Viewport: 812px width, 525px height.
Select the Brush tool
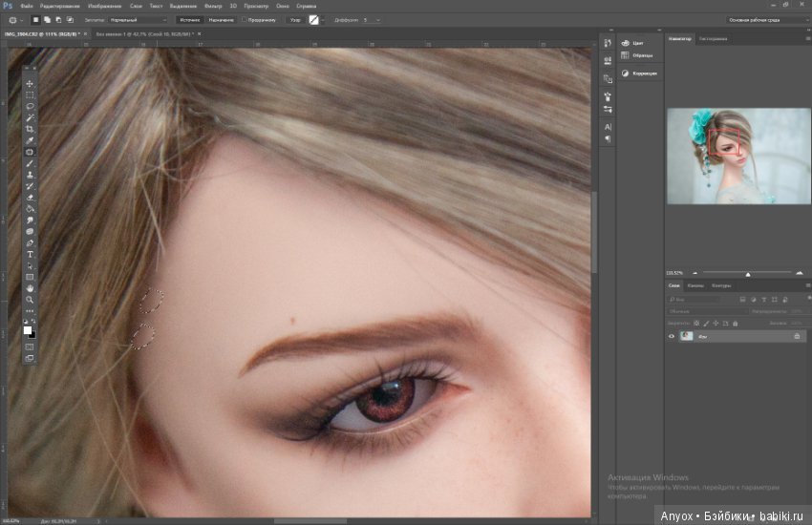(30, 163)
